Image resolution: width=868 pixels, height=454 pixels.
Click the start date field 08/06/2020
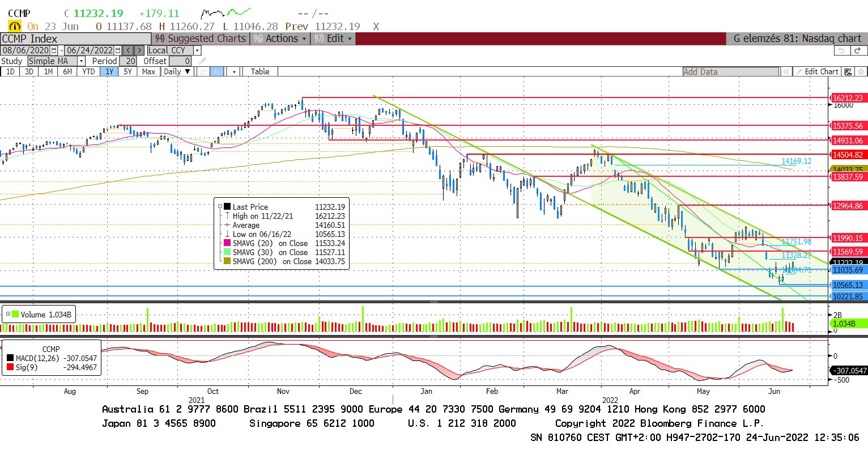(x=25, y=50)
